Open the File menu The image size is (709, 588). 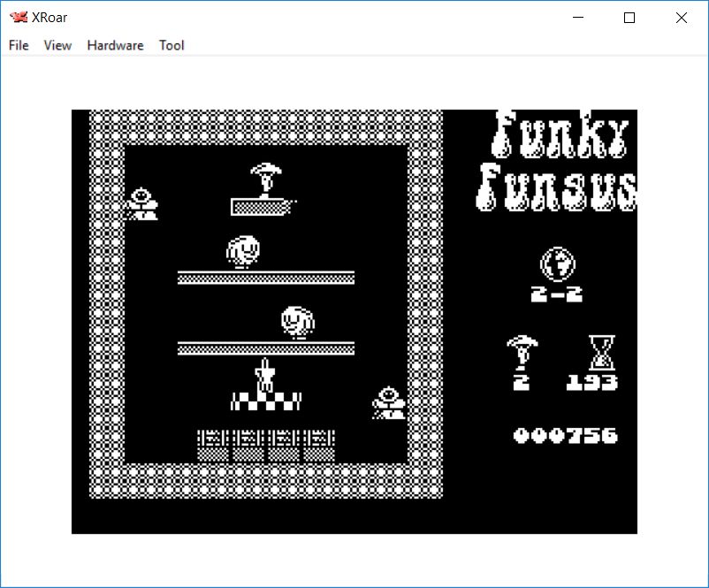(x=19, y=45)
